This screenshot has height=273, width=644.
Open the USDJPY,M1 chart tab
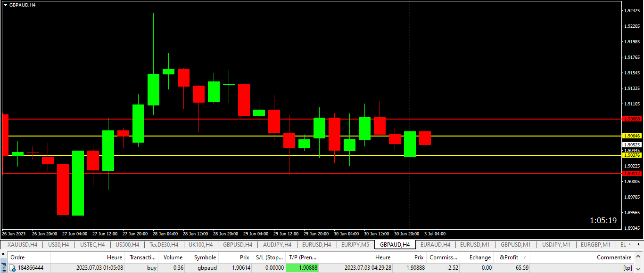556,245
